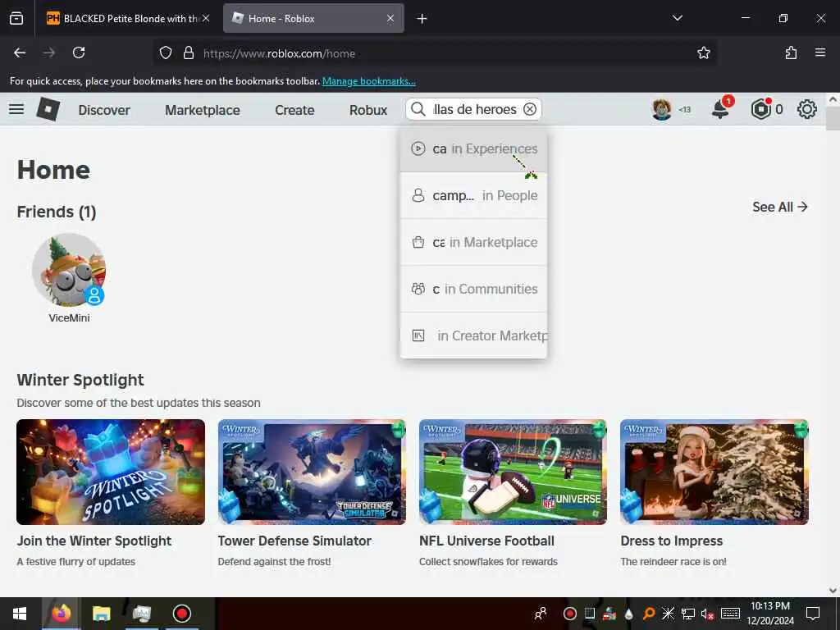Viewport: 840px width, 630px height.
Task: Open the Robux page
Action: point(368,110)
